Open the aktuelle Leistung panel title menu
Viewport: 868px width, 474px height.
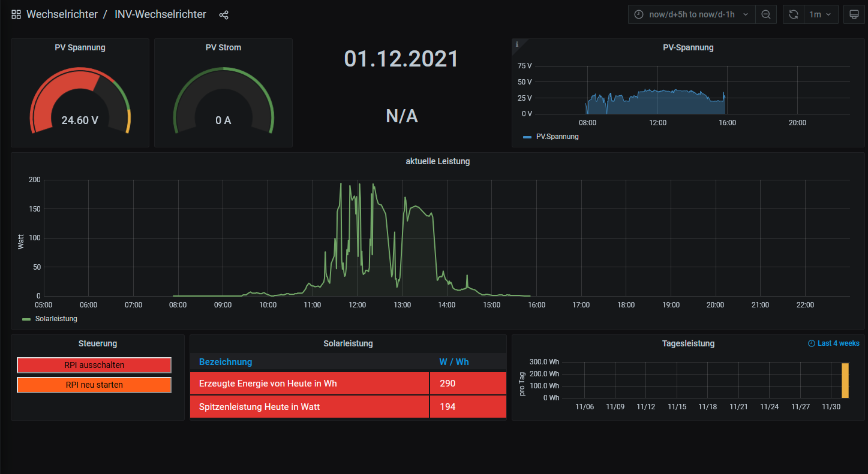click(437, 161)
